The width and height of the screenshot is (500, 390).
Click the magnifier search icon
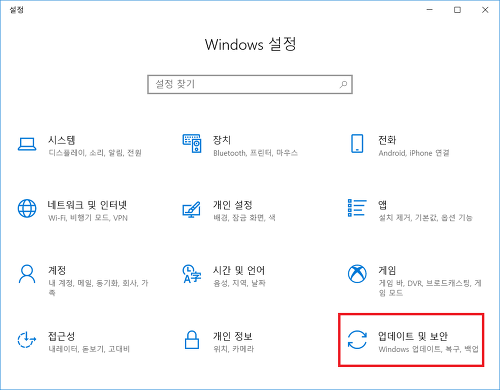point(343,84)
